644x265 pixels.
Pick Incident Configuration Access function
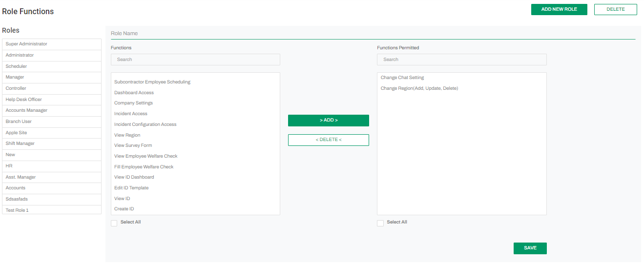coord(145,124)
